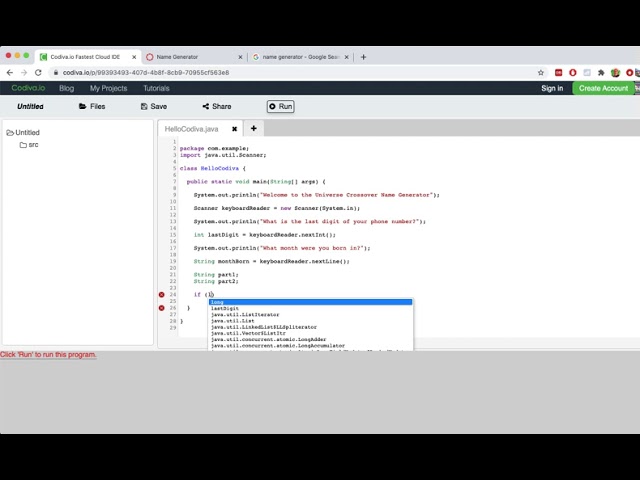Open the Tutorials link
The image size is (640, 480).
[x=156, y=88]
